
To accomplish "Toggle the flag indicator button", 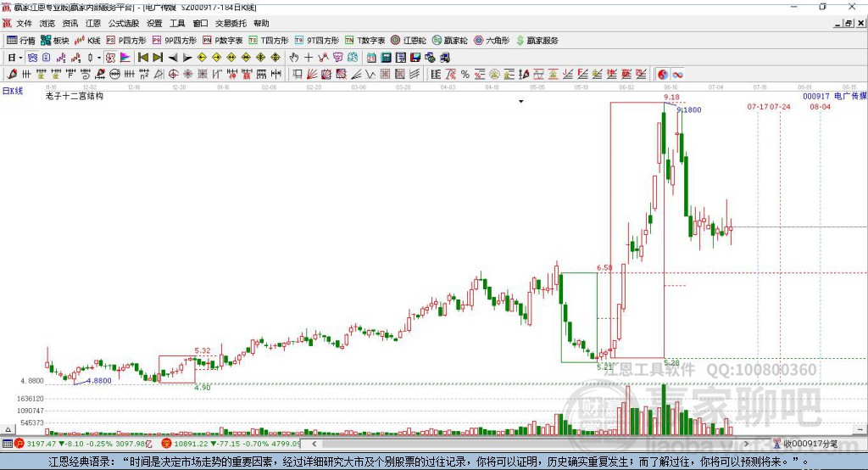I will click(125, 58).
